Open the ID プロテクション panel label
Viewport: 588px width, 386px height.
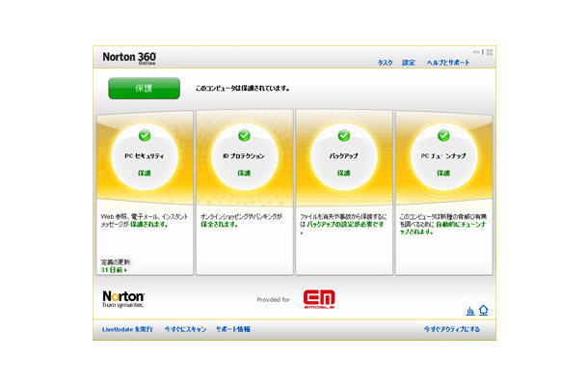pos(244,155)
